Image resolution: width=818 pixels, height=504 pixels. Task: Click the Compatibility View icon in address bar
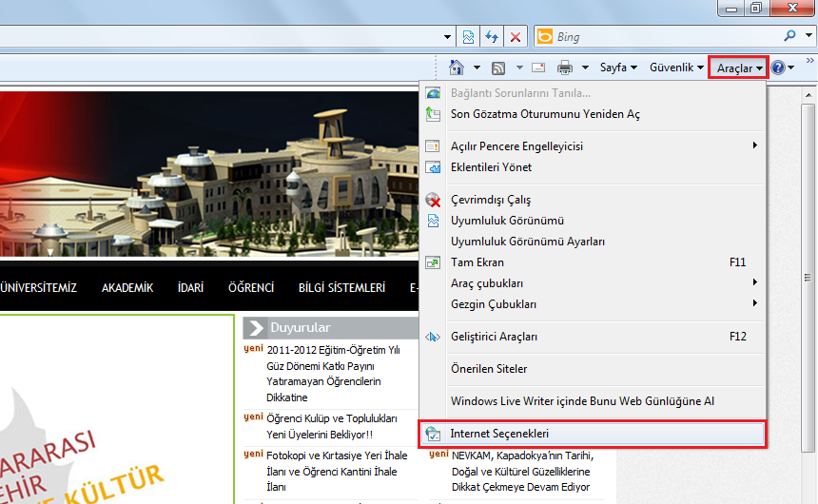[x=469, y=37]
